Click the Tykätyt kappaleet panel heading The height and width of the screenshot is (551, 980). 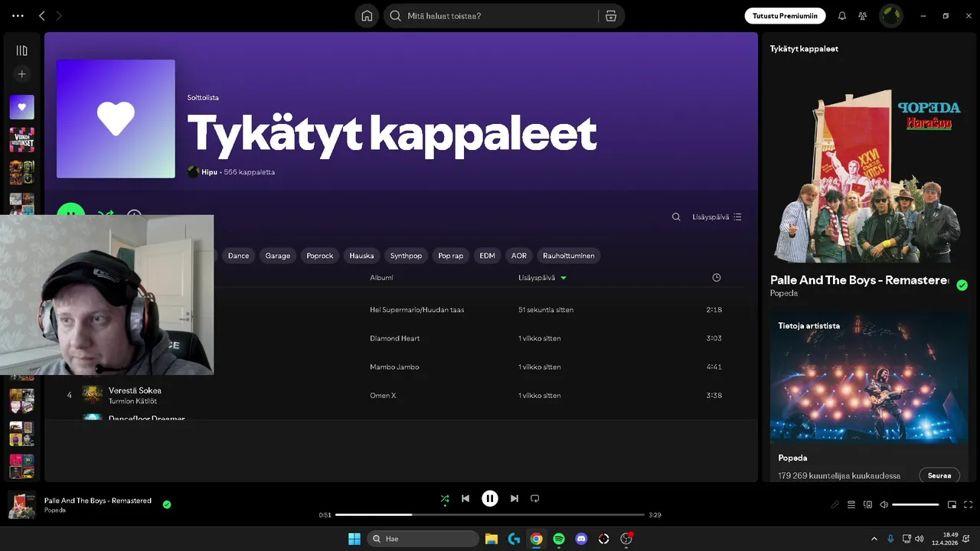click(804, 49)
